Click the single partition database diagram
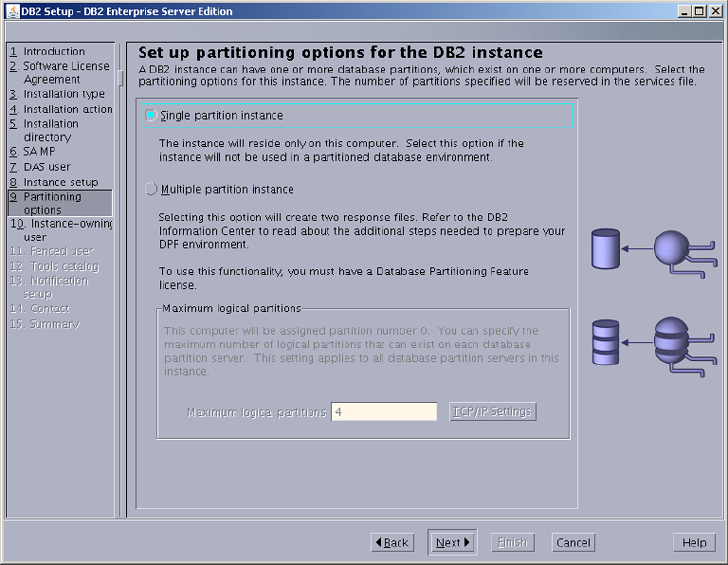 [654, 252]
